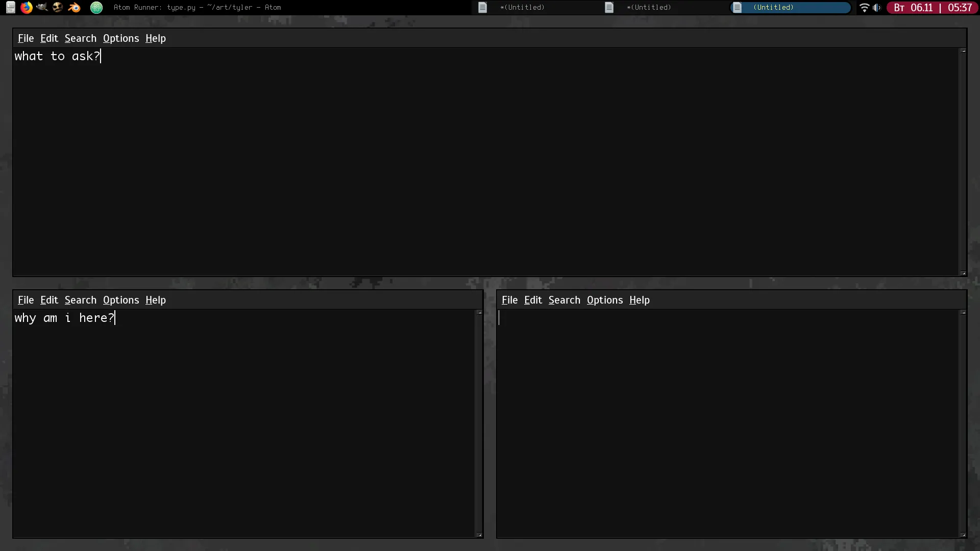Click the top editor's vertical scrollbar

tap(963, 162)
